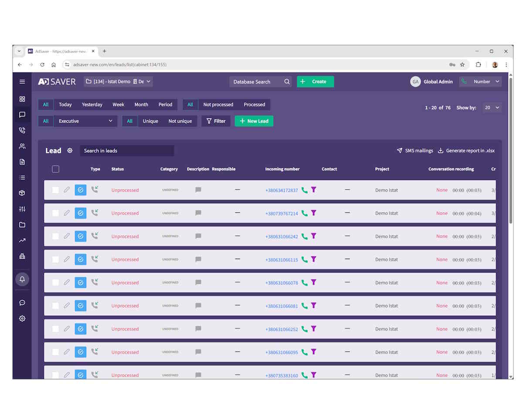Open the document icon in sidebar
This screenshot has height=420, width=523.
(22, 162)
